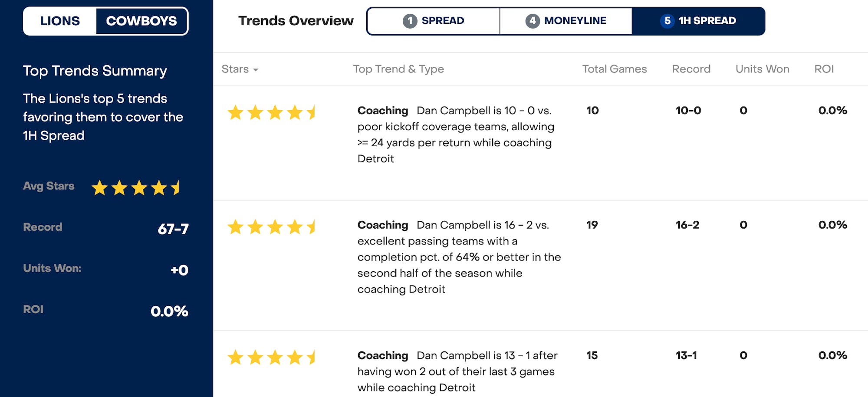Open the SPREAD trends tab

[434, 21]
